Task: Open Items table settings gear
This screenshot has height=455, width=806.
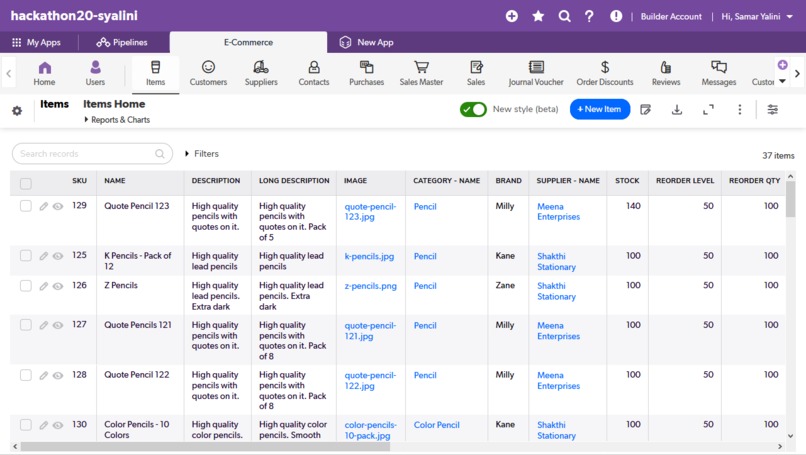Action: pos(17,111)
